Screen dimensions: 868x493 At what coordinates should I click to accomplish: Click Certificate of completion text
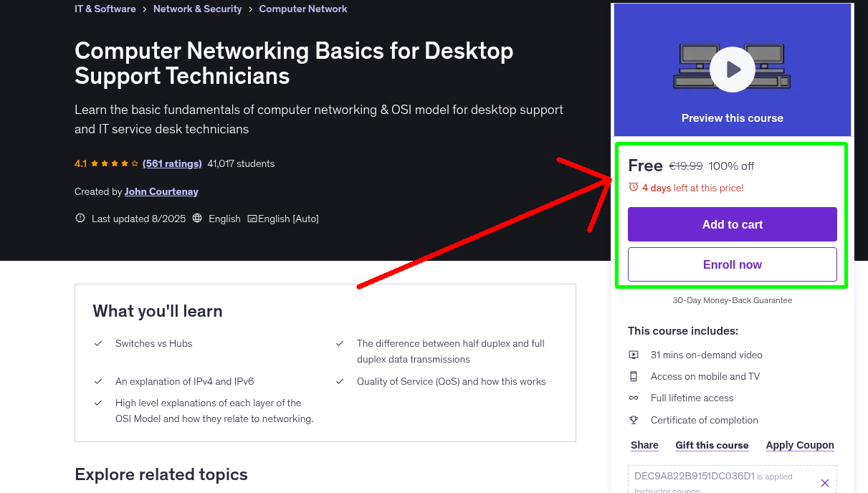click(x=705, y=420)
